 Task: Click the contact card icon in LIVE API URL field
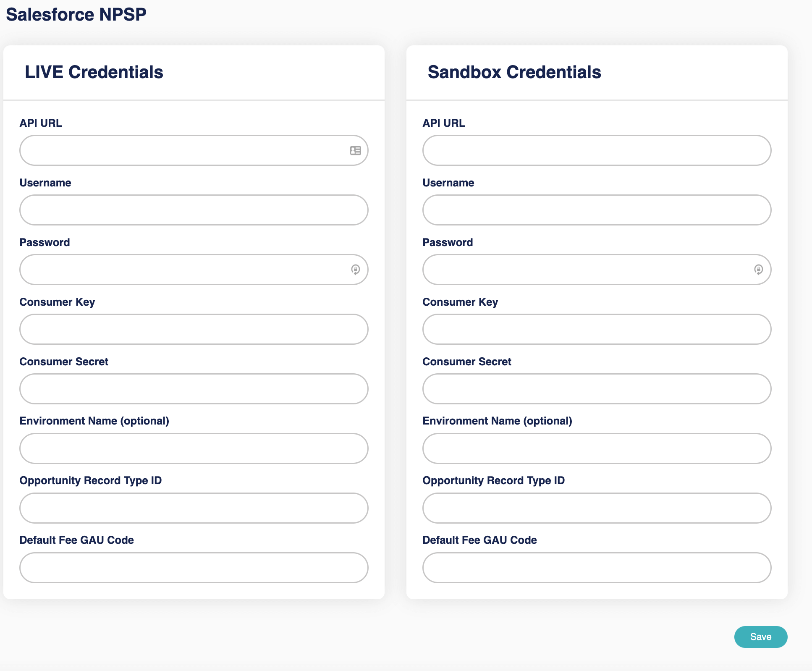point(355,150)
